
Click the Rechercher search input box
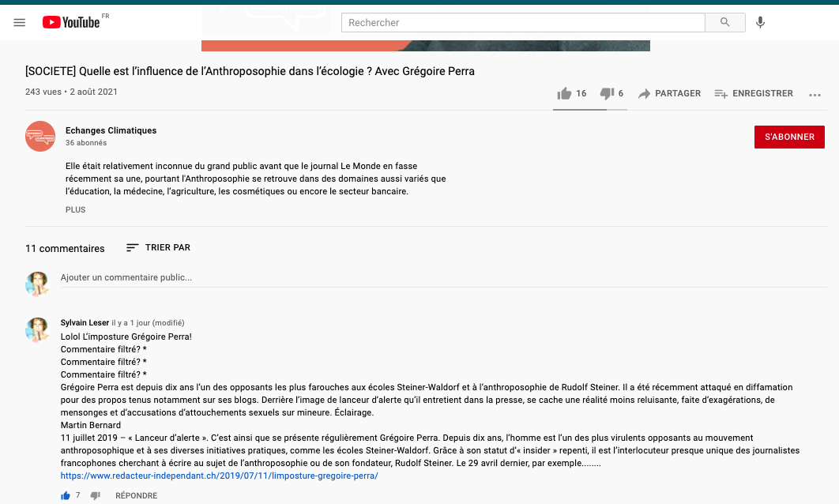coord(521,23)
